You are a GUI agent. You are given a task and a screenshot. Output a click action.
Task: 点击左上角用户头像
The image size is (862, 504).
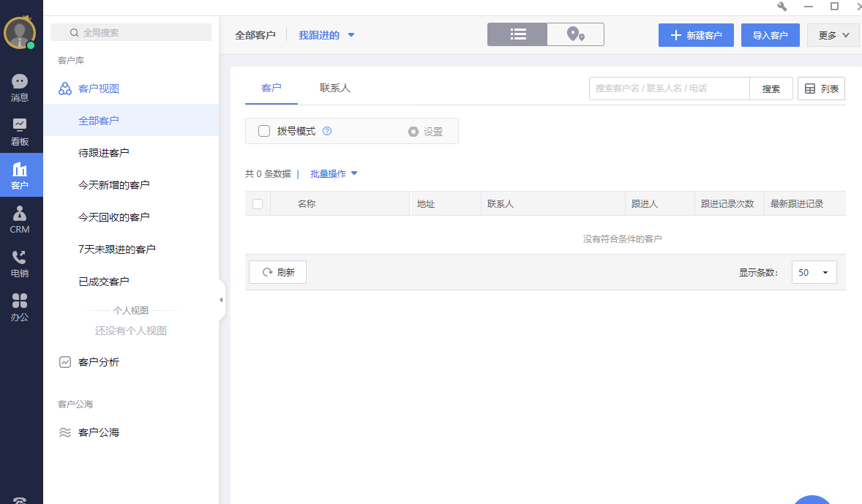click(20, 32)
